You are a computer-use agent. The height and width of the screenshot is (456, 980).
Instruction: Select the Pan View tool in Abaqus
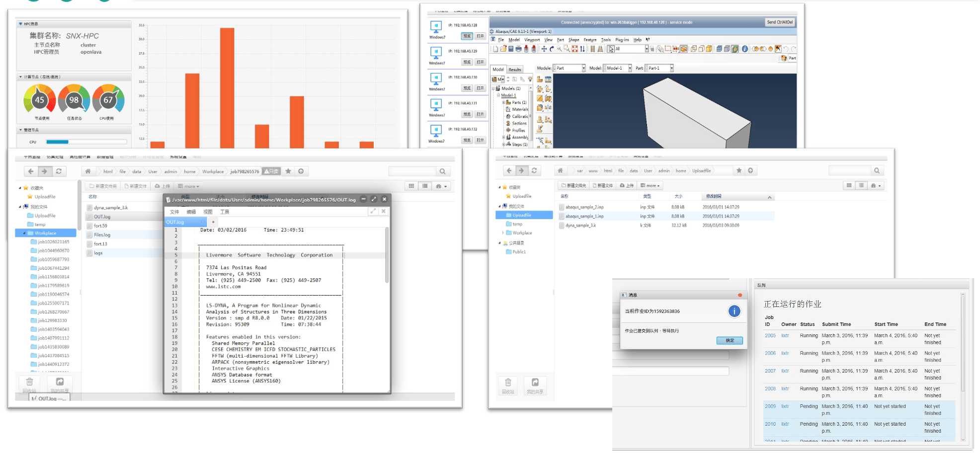(x=544, y=49)
